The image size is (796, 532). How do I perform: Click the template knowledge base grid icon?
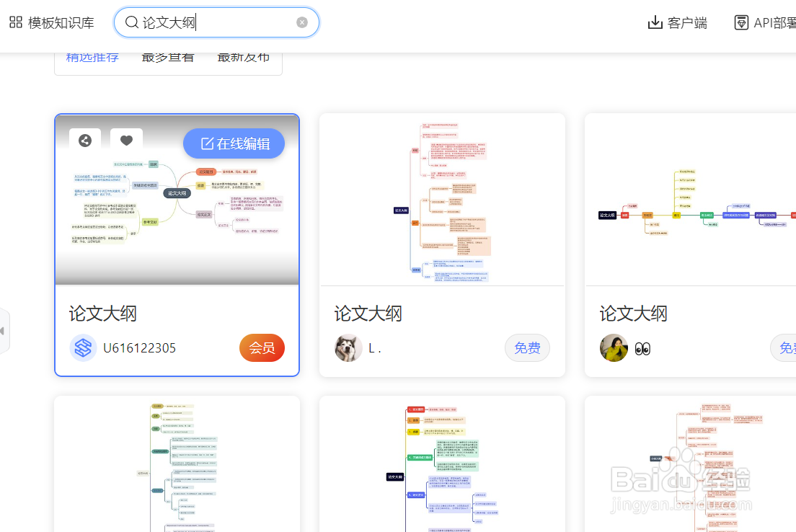[x=16, y=22]
